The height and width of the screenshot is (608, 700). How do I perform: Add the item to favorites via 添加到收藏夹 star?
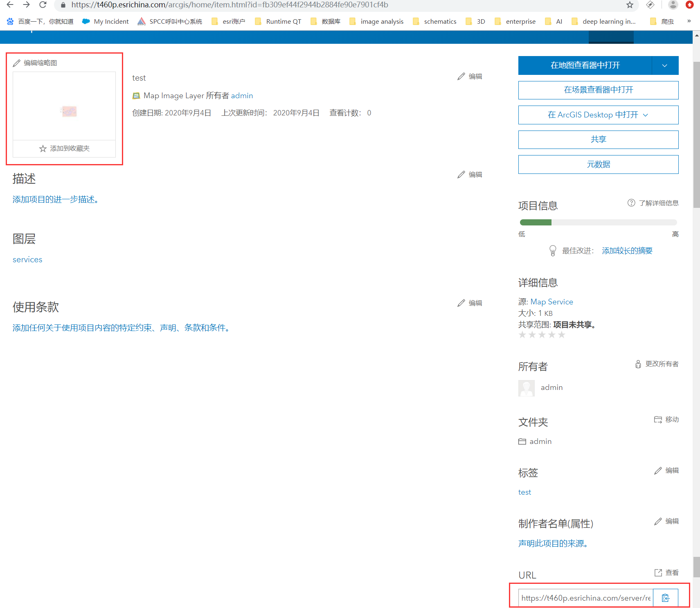(x=43, y=148)
